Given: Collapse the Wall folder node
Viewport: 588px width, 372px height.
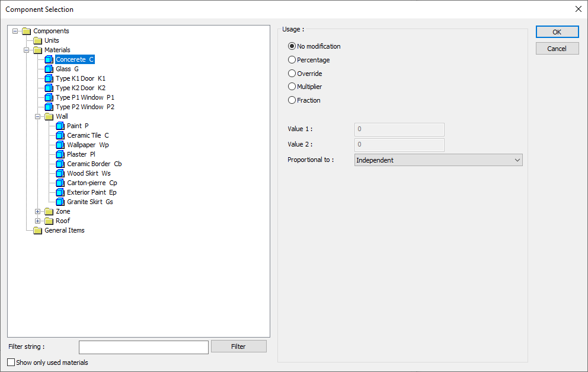Looking at the screenshot, I should coord(37,116).
